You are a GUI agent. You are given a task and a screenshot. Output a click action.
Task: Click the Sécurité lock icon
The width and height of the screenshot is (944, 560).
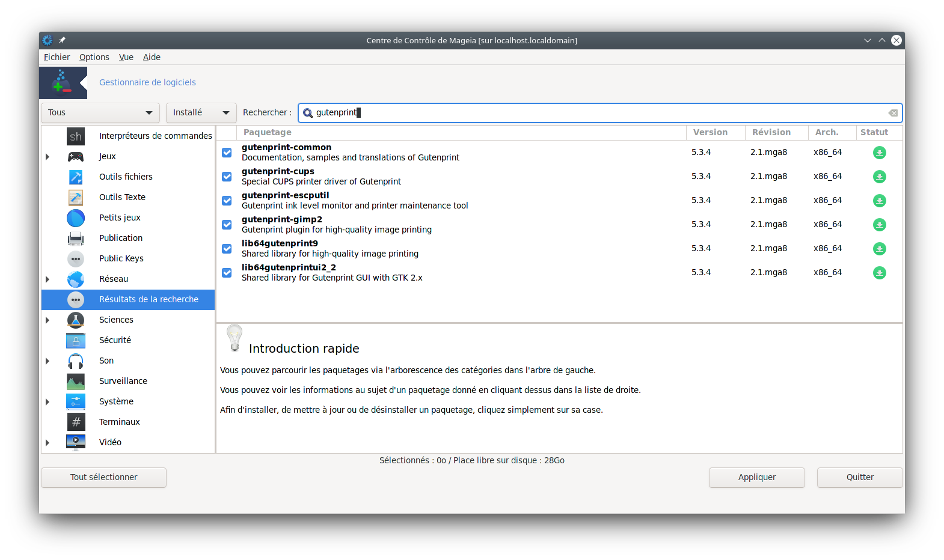coord(76,341)
